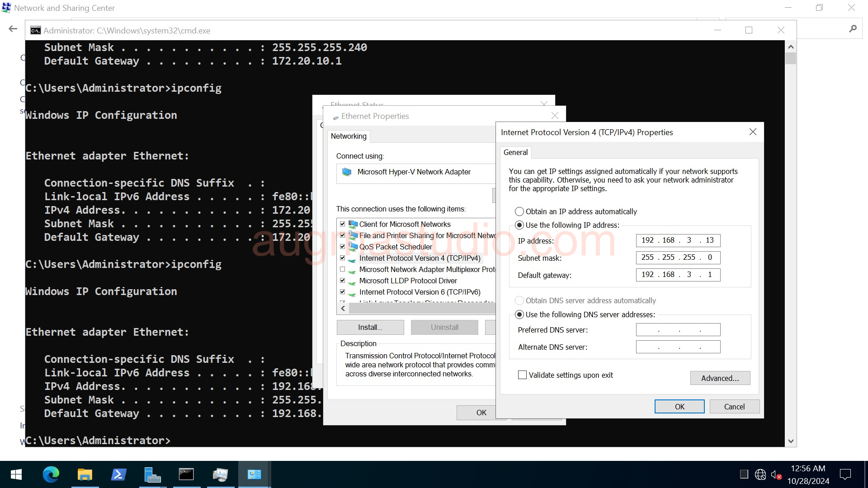The height and width of the screenshot is (488, 868).
Task: Click OK in IPv4 Properties dialog
Action: click(679, 406)
